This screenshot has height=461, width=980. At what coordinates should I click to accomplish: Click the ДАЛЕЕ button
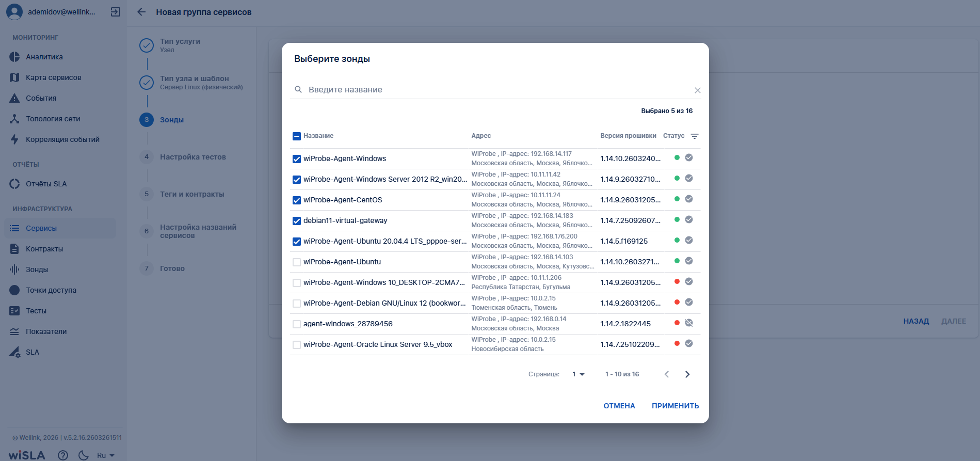[954, 321]
